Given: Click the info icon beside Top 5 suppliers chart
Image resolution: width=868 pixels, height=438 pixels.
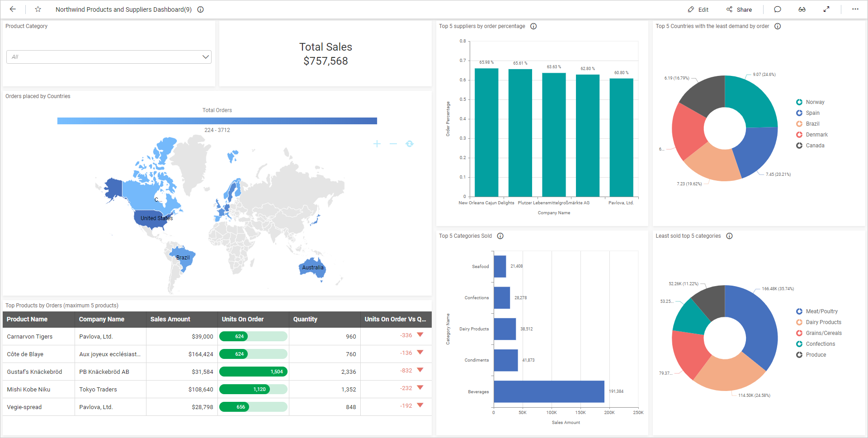Looking at the screenshot, I should coord(533,26).
